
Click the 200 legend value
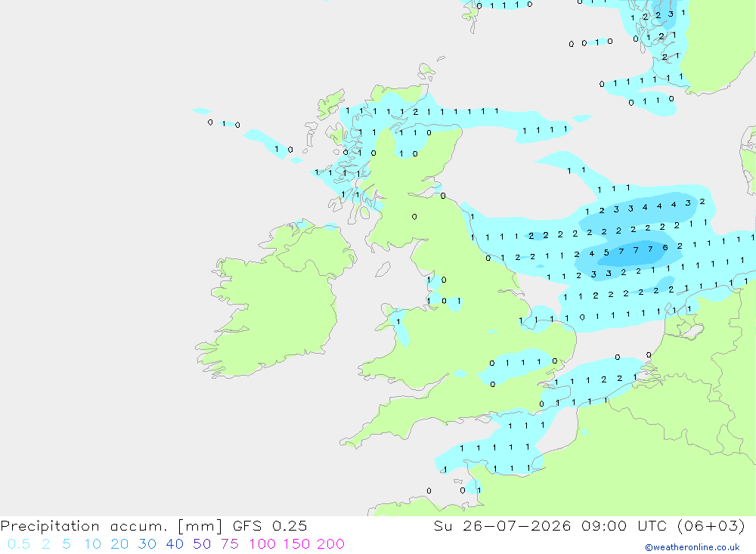coord(331,544)
